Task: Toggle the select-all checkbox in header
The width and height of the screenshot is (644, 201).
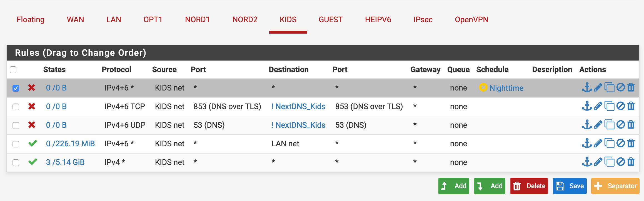Action: coord(13,70)
